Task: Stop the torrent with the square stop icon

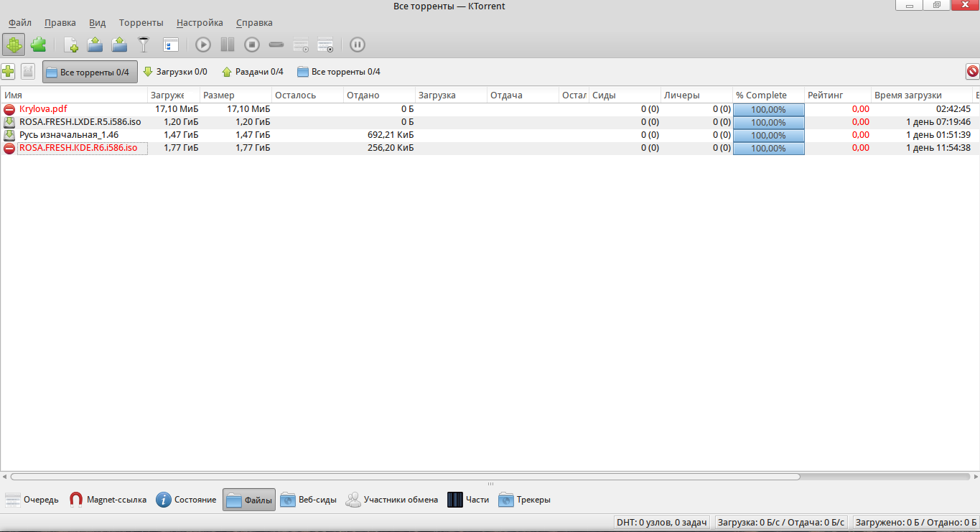Action: click(252, 45)
